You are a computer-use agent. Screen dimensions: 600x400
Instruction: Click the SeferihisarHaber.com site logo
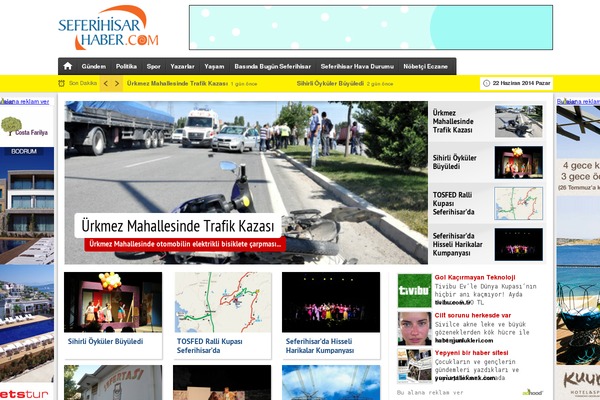pyautogui.click(x=108, y=28)
